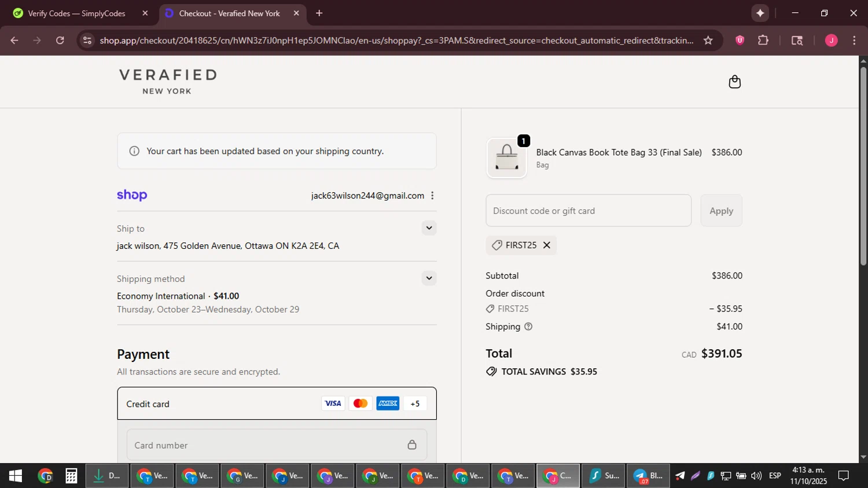Click the ESP keyboard language indicator

point(775,476)
